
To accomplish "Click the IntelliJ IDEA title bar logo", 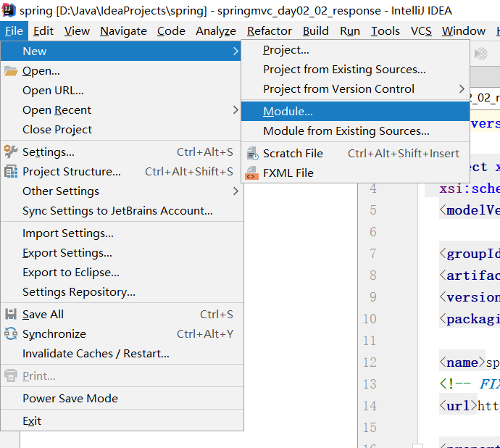I will [x=9, y=11].
